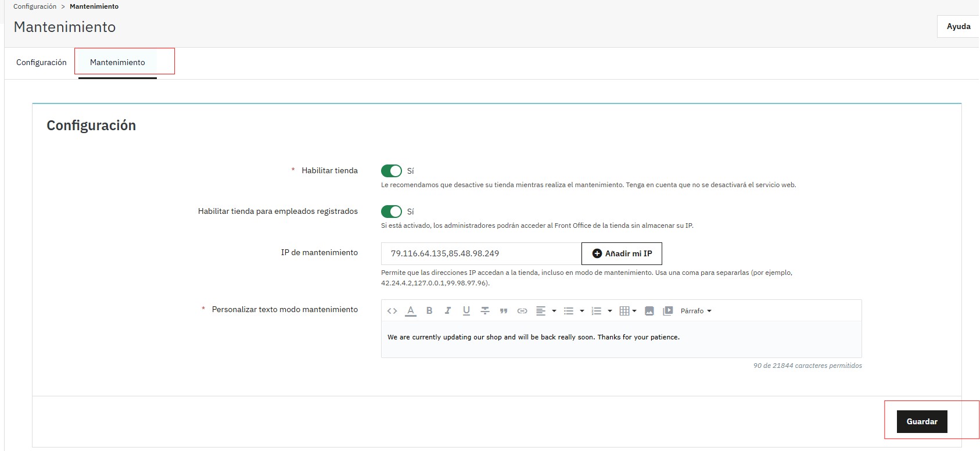Disable store access for registered employees

pos(392,212)
